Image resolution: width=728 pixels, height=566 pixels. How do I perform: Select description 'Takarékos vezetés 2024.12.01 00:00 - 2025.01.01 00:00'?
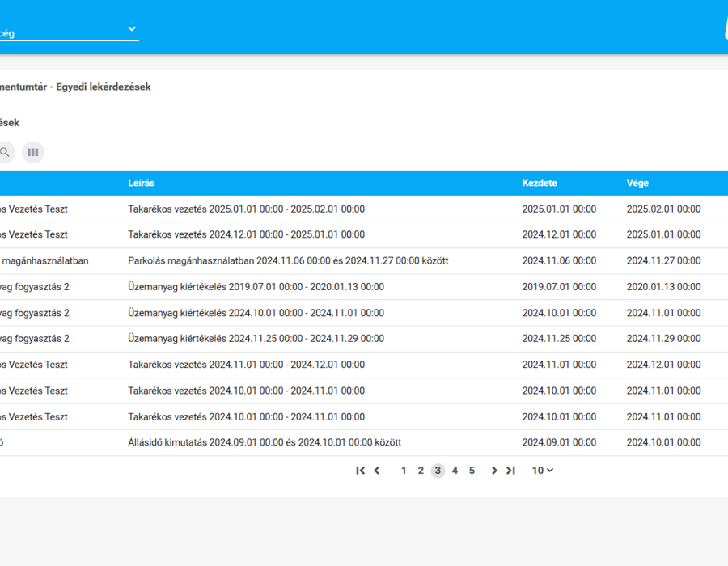[x=247, y=234]
